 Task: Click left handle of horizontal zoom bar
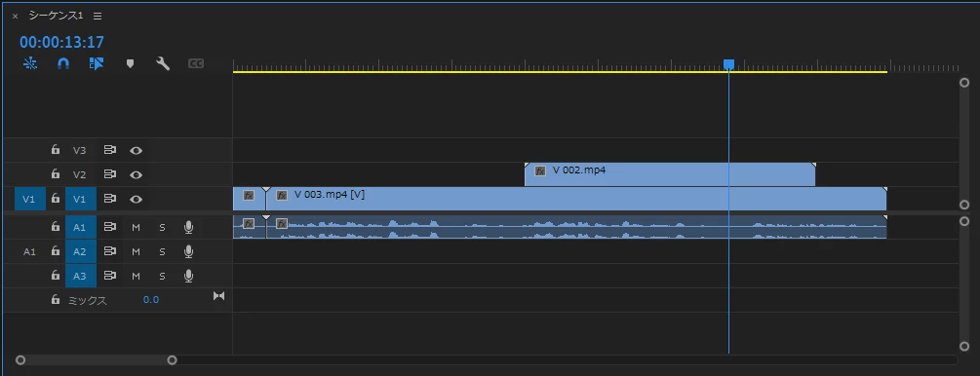pos(20,359)
